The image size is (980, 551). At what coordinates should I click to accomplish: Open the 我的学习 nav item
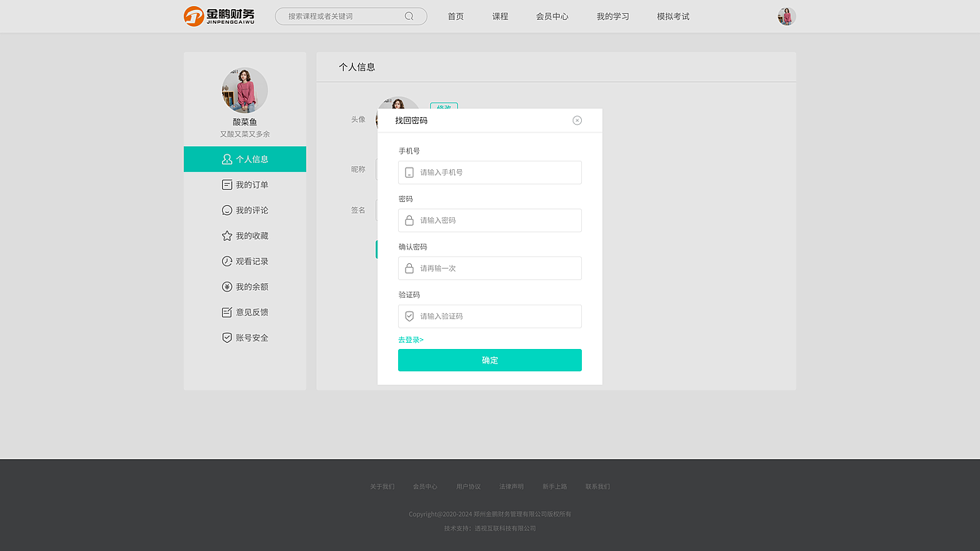point(612,16)
